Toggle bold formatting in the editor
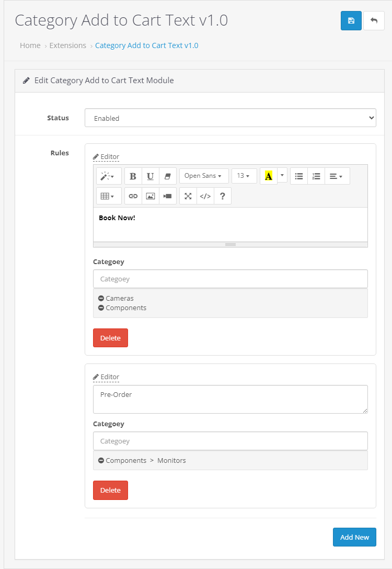Screen dimensions: 392x569 coord(133,176)
